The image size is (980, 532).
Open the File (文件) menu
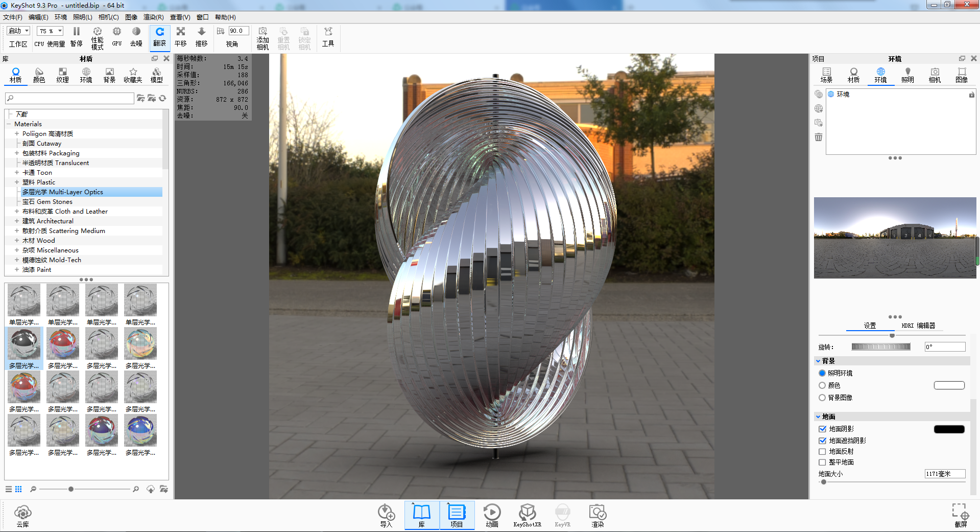tap(13, 17)
